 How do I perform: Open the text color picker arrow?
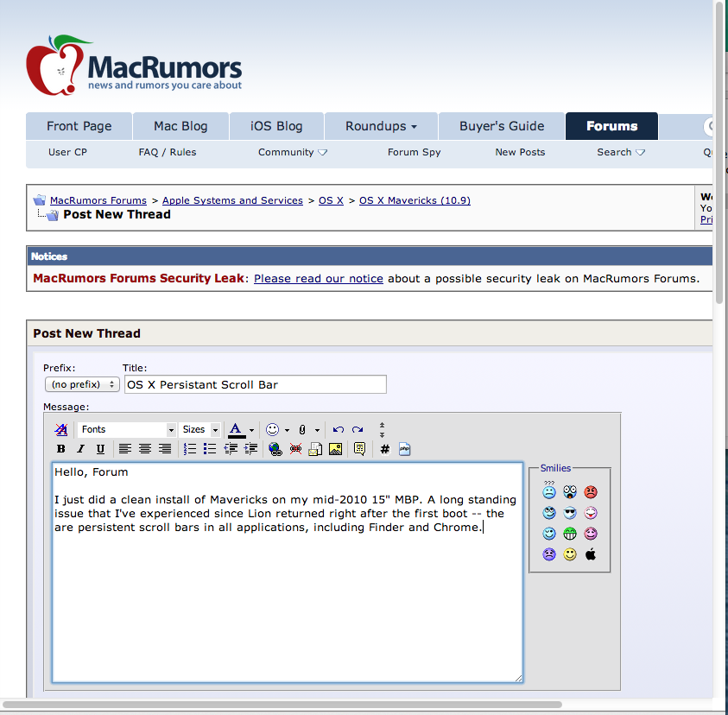coord(251,430)
